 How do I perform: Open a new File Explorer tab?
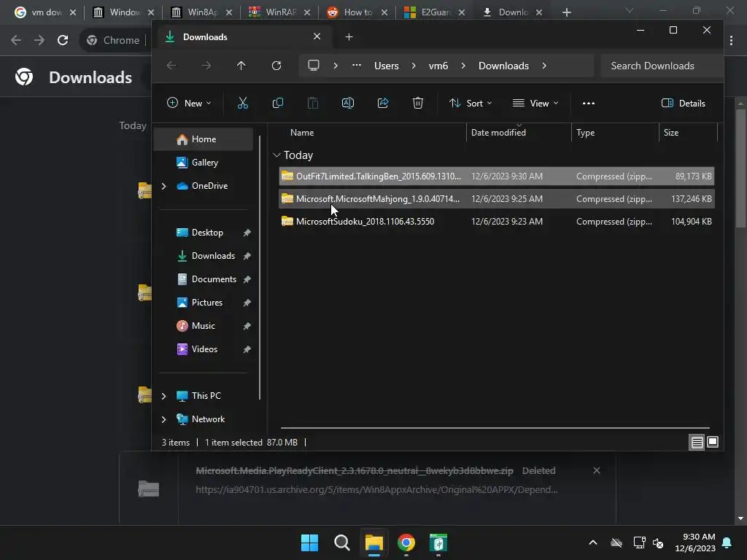pos(349,36)
